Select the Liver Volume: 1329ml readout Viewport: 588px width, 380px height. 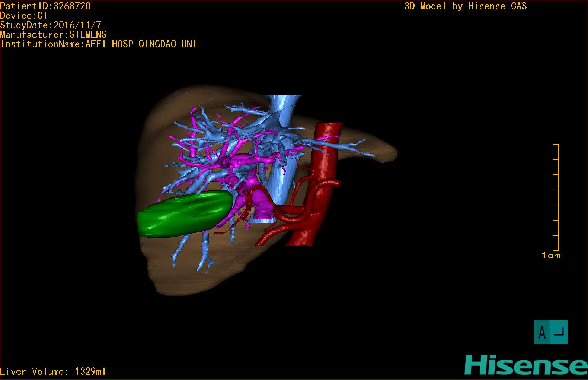click(x=53, y=371)
